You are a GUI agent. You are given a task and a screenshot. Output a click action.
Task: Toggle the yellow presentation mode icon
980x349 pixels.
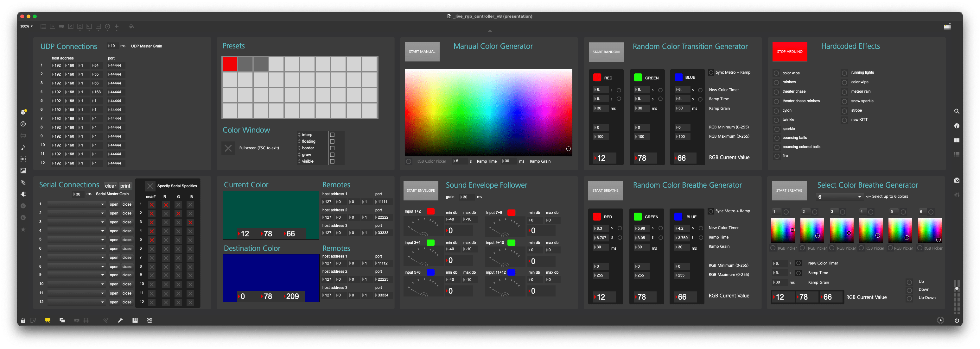pos(48,320)
